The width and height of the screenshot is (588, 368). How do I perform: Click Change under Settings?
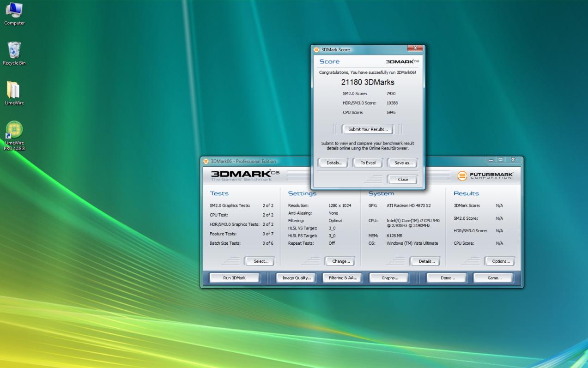coord(340,261)
